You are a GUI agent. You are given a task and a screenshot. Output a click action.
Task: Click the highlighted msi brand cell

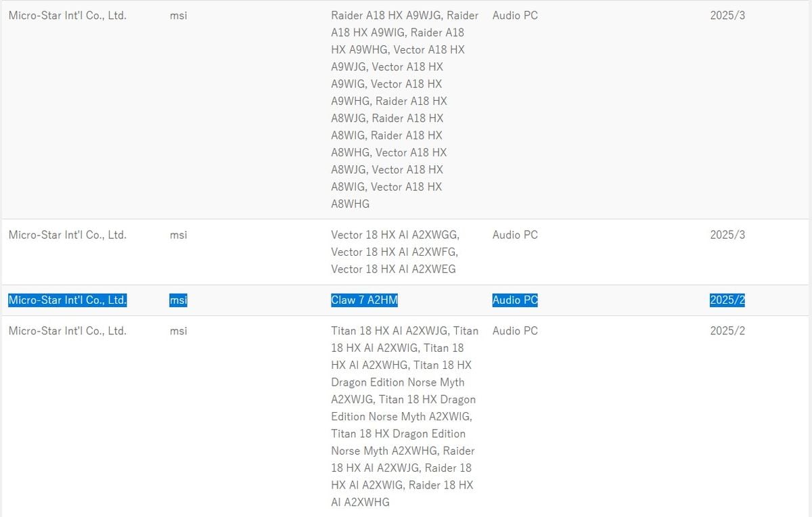pos(178,300)
